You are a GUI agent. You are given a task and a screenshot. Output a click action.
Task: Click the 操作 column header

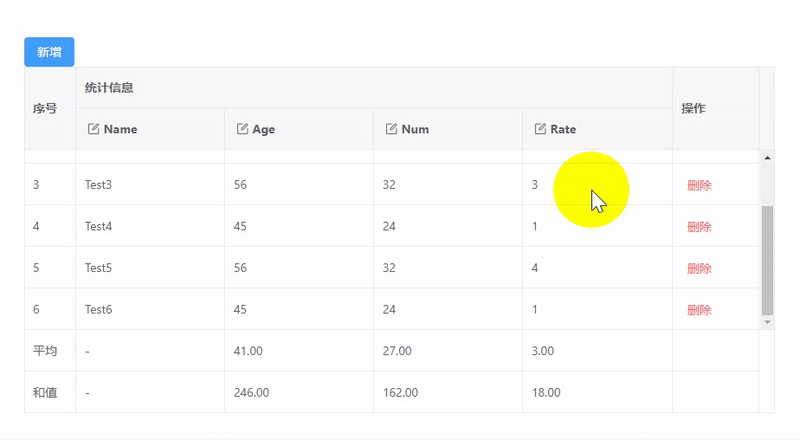tap(693, 108)
